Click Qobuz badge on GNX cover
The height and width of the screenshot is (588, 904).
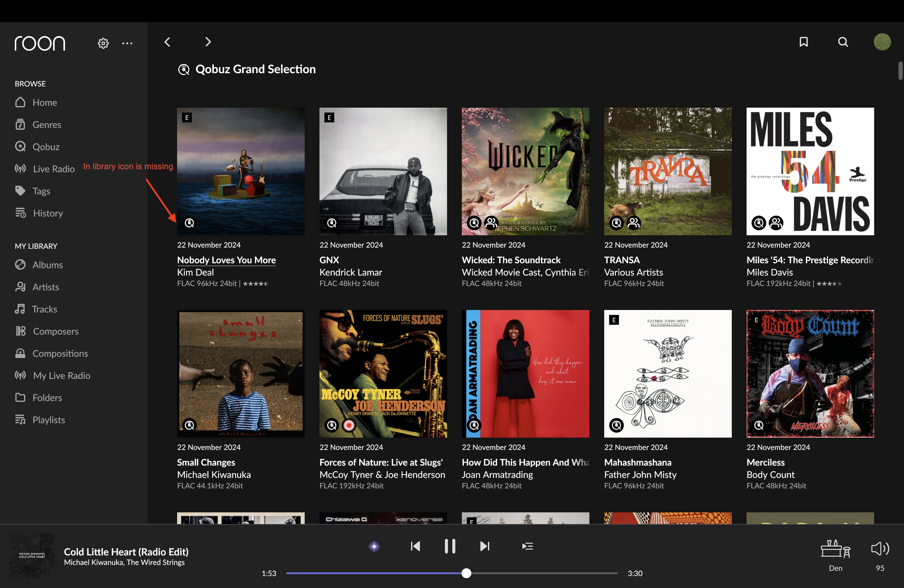pos(331,223)
